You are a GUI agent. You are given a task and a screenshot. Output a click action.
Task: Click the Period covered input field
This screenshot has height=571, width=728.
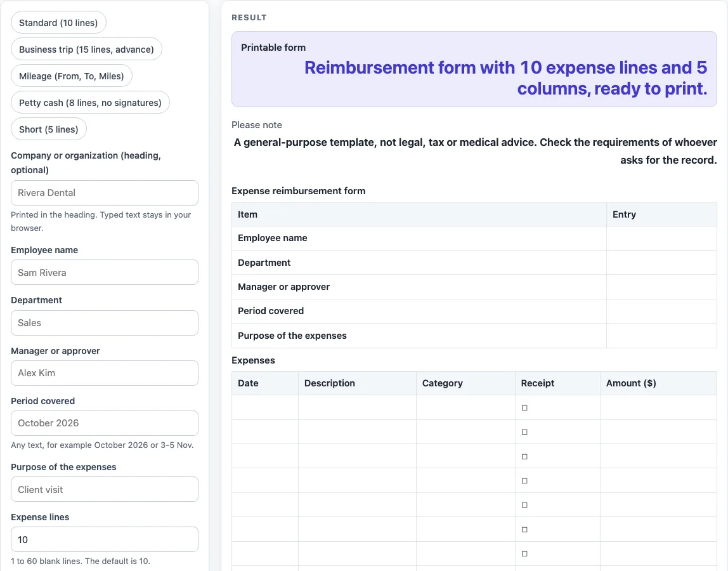(x=105, y=423)
